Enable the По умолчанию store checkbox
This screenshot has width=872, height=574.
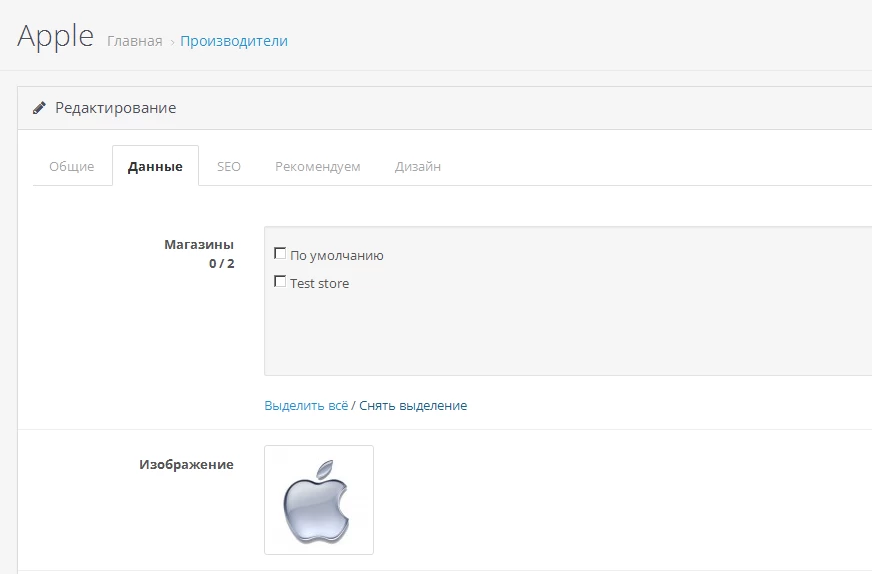280,254
